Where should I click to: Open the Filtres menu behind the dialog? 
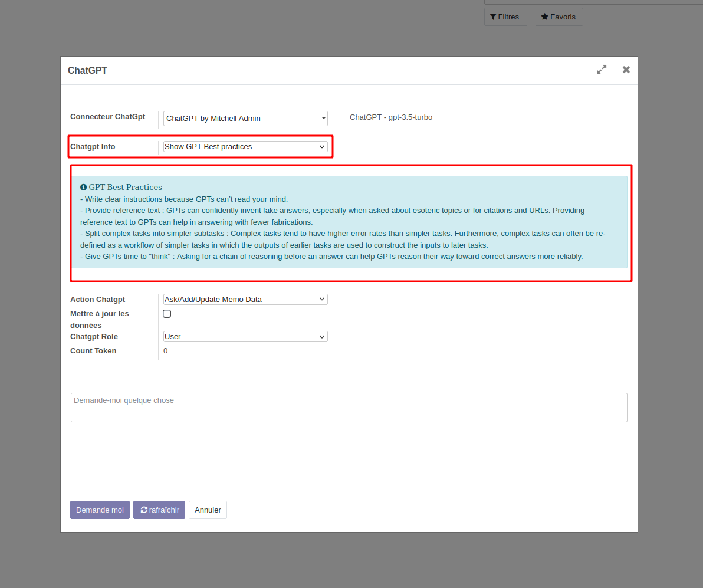(505, 17)
